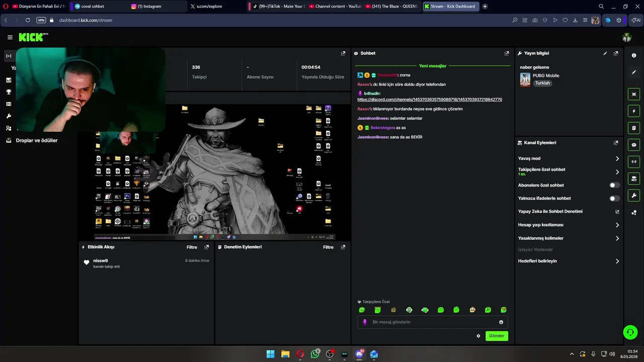Open the green support headset button
The height and width of the screenshot is (362, 644).
click(630, 332)
